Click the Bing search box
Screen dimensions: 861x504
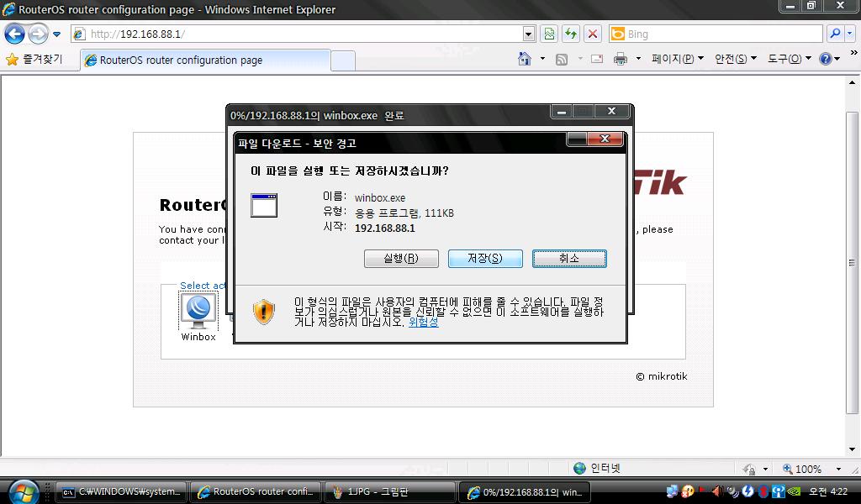715,34
